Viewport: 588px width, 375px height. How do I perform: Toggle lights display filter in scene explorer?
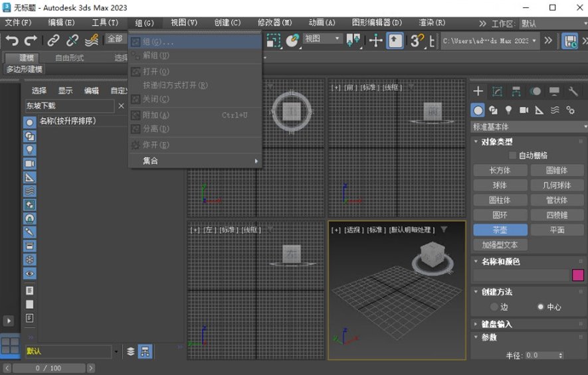[x=30, y=150]
